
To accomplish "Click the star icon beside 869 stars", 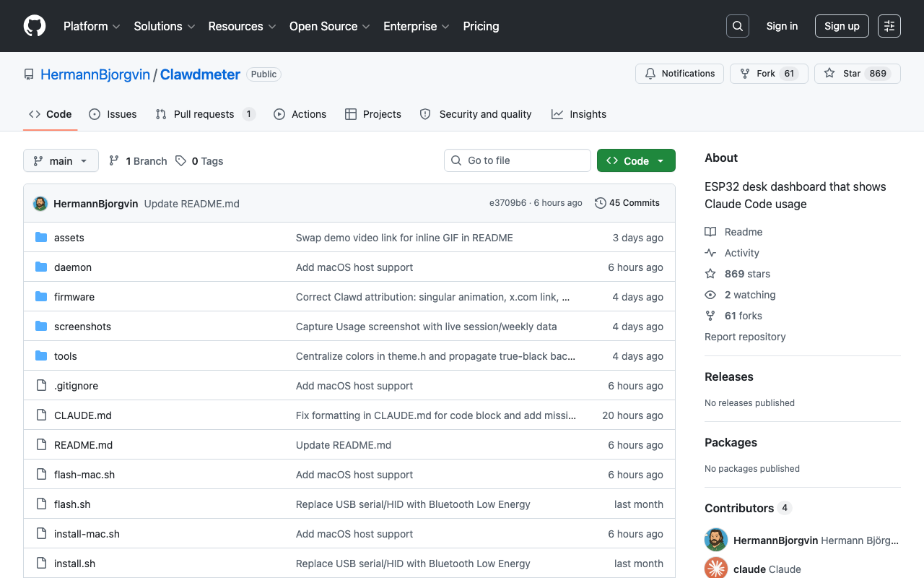I will click(x=710, y=274).
